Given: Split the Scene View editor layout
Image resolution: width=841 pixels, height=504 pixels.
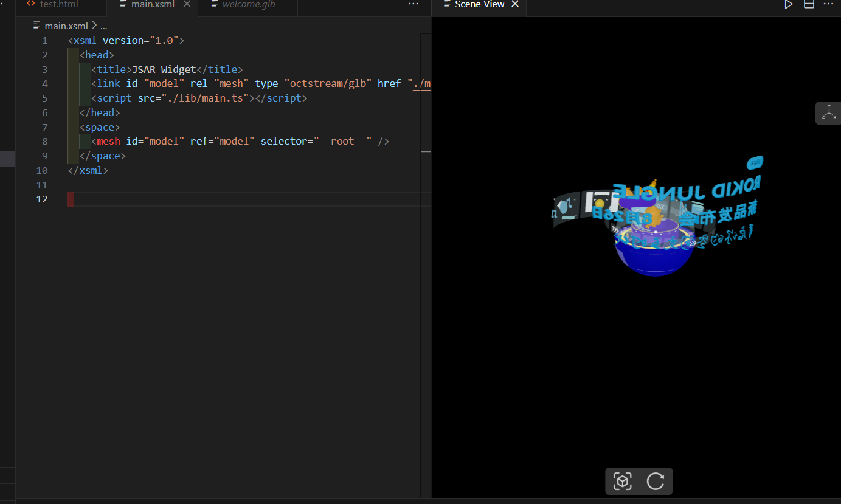Looking at the screenshot, I should point(809,4).
